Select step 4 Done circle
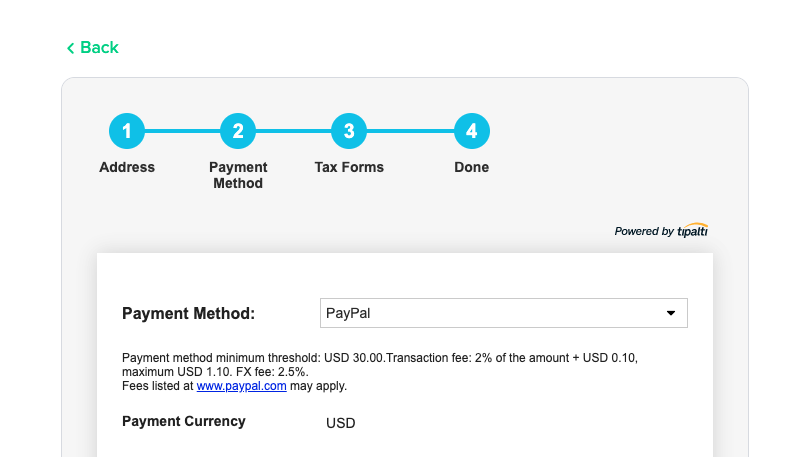This screenshot has width=802, height=457. (x=472, y=131)
